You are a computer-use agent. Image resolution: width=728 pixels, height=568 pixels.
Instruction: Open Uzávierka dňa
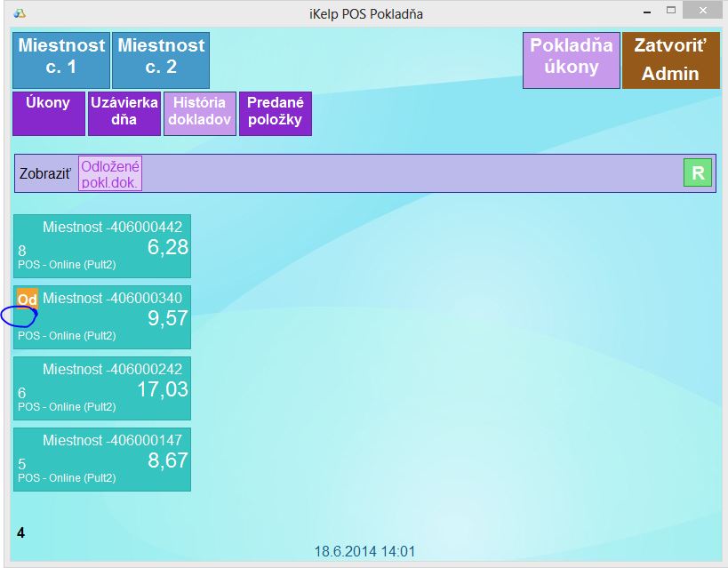click(x=124, y=113)
